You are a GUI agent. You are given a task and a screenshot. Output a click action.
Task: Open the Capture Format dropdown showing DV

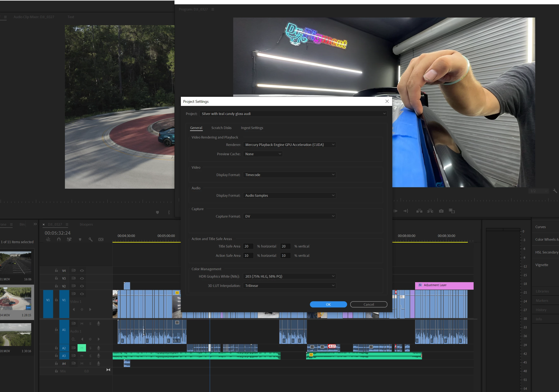[289, 216]
